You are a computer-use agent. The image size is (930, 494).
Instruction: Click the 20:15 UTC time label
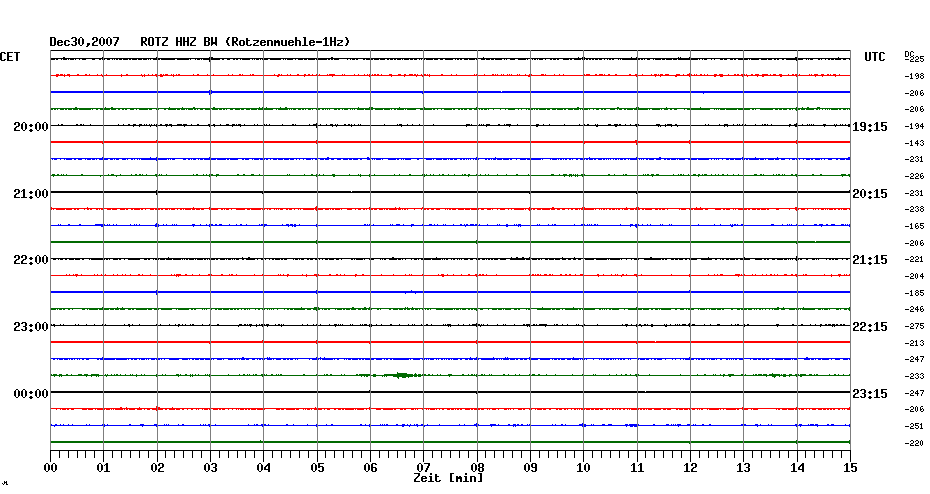pos(870,194)
